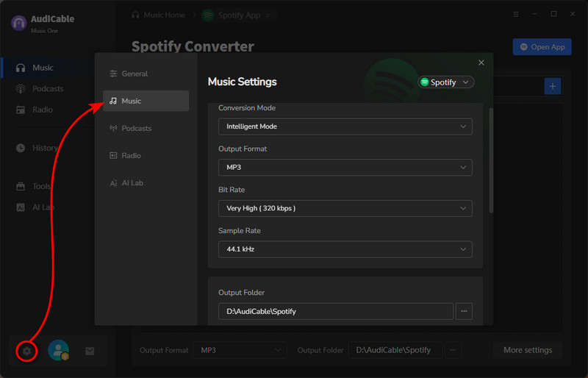Viewport: 588px width, 378px height.
Task: Open the user profile avatar
Action: (x=58, y=351)
